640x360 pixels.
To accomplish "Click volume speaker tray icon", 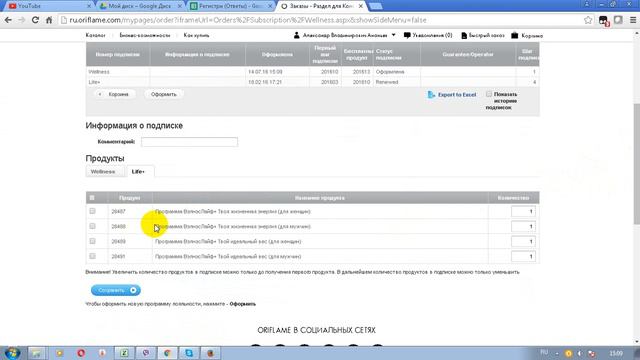I will click(x=580, y=353).
